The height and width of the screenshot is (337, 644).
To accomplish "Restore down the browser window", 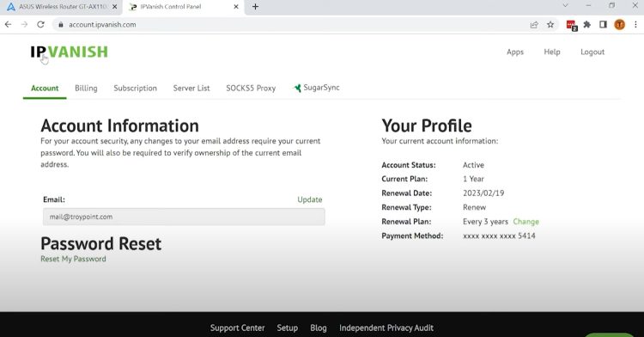I will coord(612,5).
